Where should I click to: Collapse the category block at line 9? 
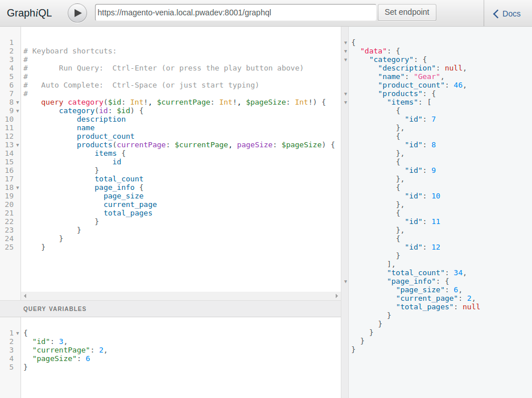coord(18,111)
